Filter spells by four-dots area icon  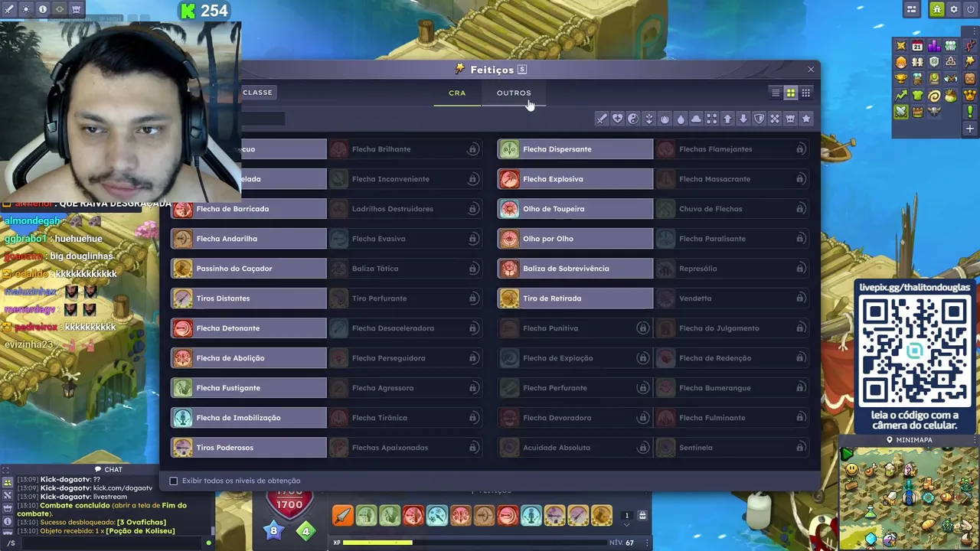tap(712, 119)
